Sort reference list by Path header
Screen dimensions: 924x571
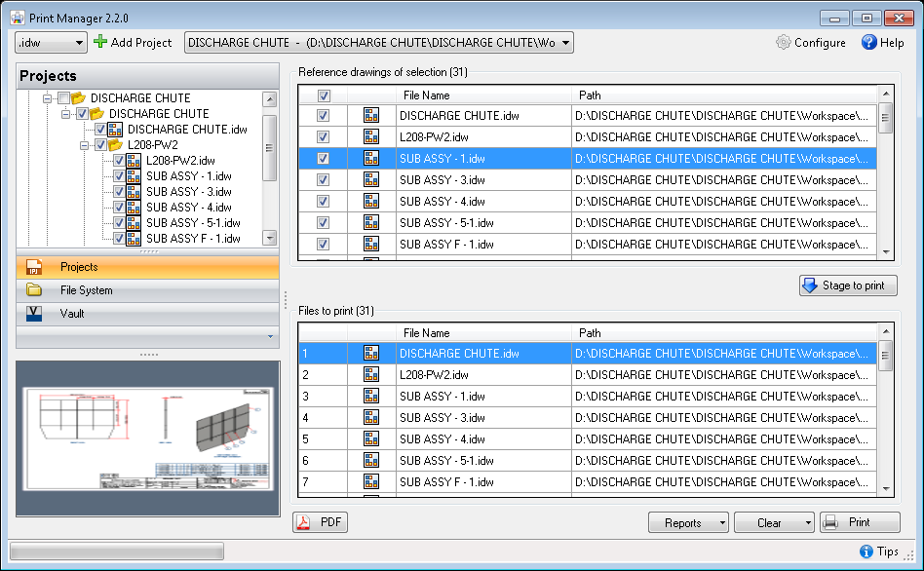pyautogui.click(x=724, y=95)
